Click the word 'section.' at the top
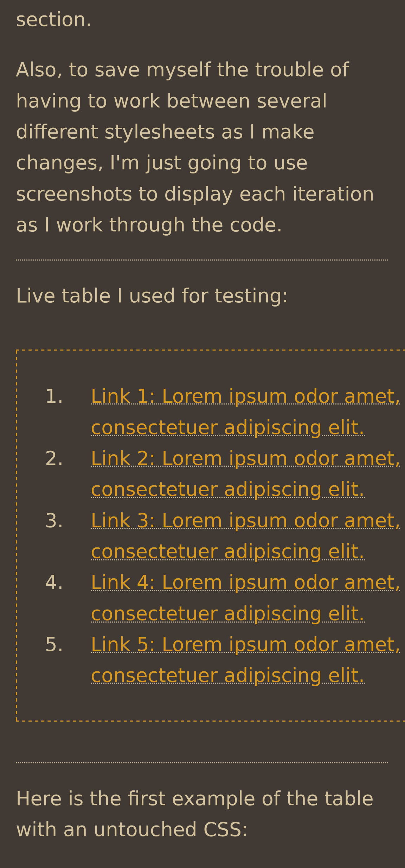This screenshot has width=405, height=868. 54,20
